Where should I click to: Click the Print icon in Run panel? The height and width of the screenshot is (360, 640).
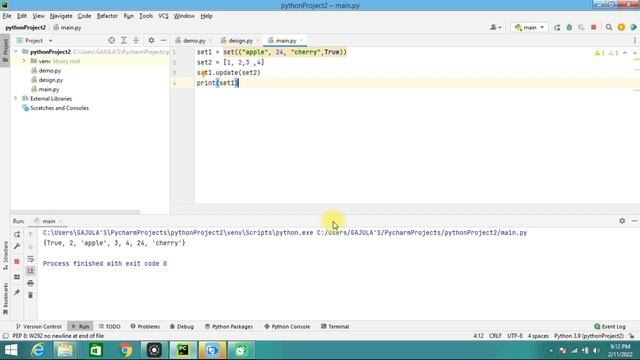[x=31, y=283]
